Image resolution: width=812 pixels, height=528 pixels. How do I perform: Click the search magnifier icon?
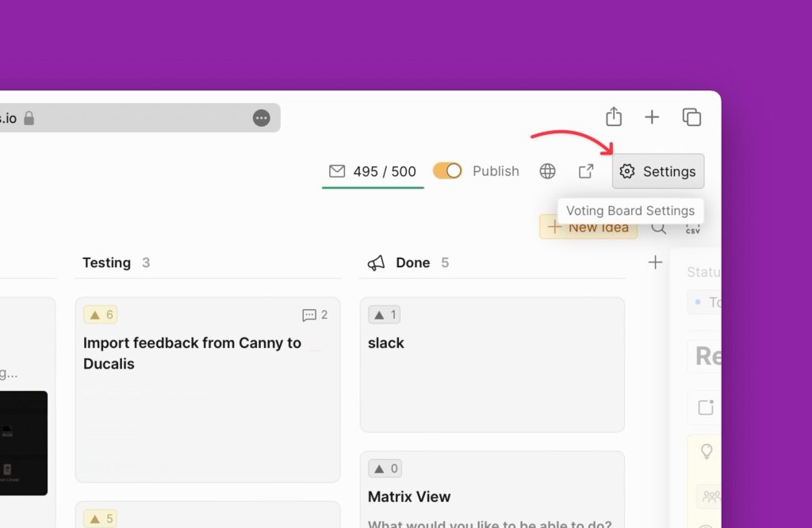pyautogui.click(x=659, y=228)
